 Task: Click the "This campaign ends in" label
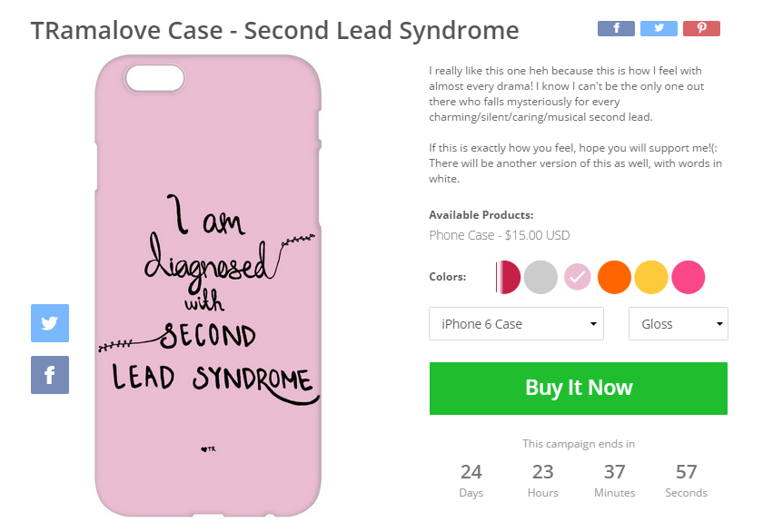click(578, 444)
